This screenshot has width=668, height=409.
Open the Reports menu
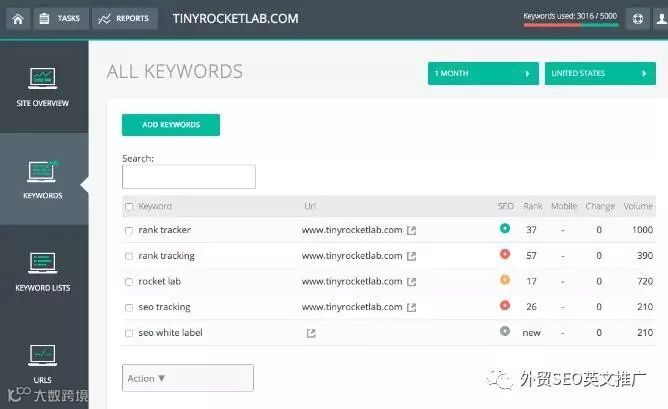coord(124,19)
